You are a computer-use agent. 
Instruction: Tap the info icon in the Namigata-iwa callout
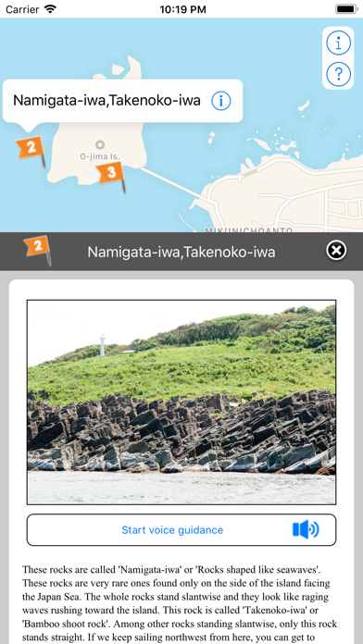point(221,101)
